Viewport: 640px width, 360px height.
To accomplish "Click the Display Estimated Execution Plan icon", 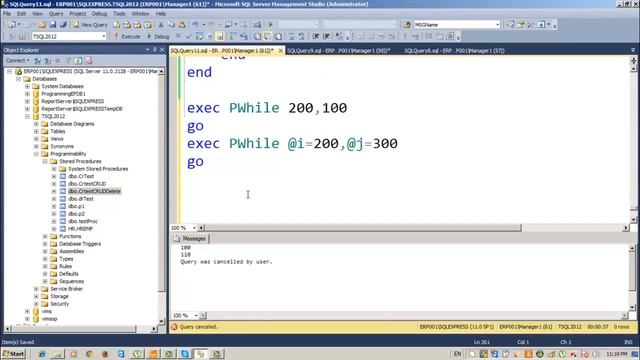I will [x=199, y=36].
